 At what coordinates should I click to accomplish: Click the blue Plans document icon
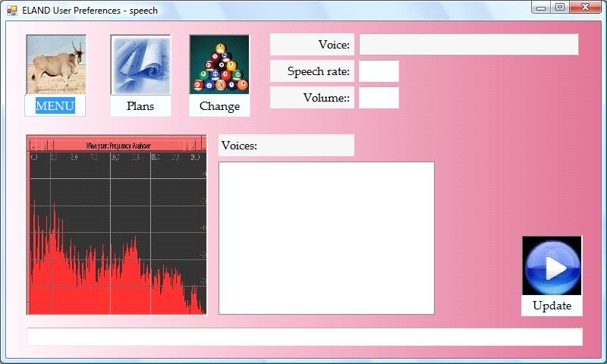(x=140, y=64)
